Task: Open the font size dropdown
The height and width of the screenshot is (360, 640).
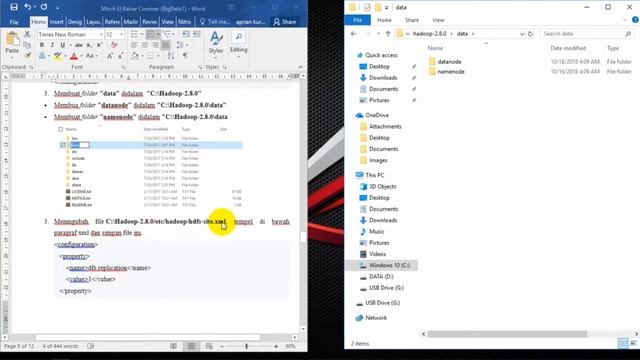Action: pos(122,34)
